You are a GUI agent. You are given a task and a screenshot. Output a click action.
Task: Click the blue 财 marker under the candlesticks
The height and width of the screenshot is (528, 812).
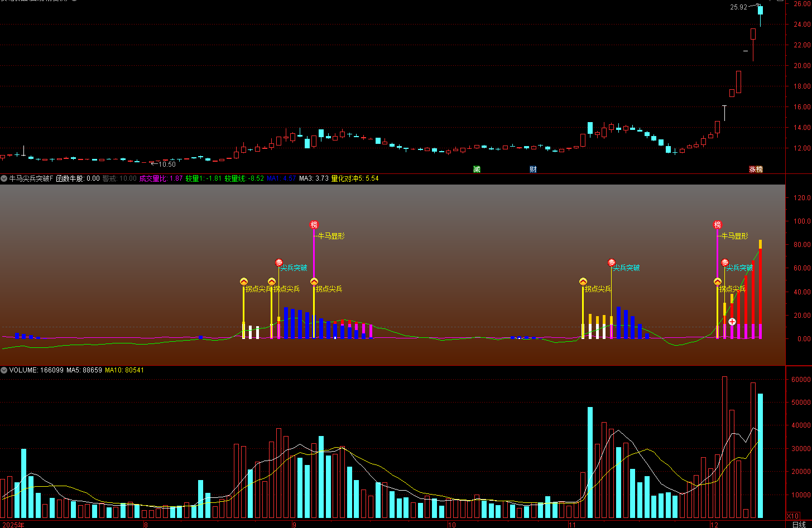(x=533, y=169)
